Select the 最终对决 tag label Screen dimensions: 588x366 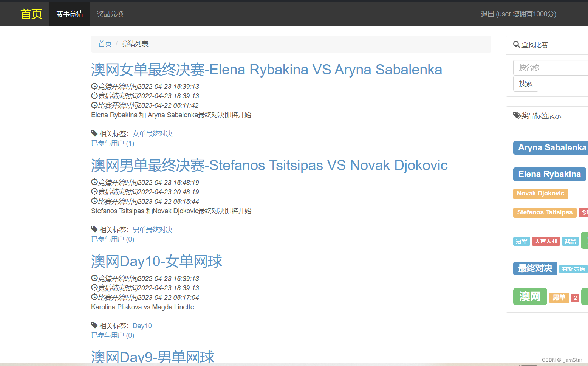535,268
